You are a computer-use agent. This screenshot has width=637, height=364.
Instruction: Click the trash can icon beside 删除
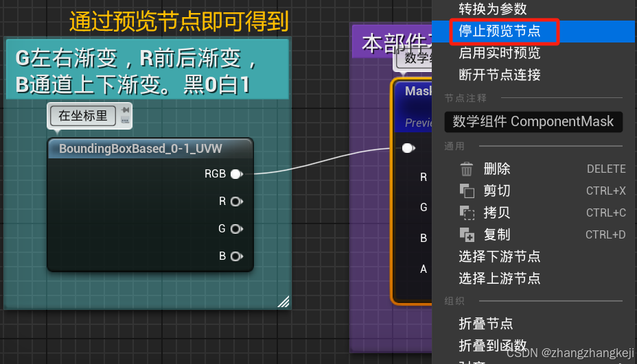[467, 169]
